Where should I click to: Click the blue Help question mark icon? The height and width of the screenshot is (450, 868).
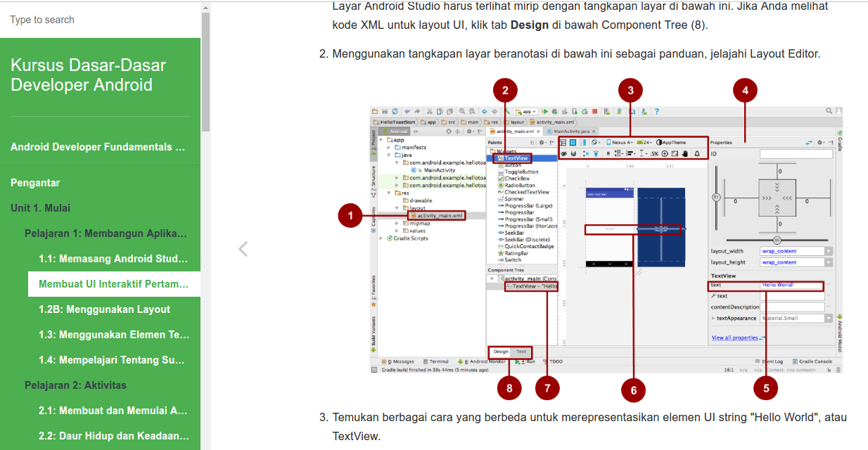tap(656, 111)
